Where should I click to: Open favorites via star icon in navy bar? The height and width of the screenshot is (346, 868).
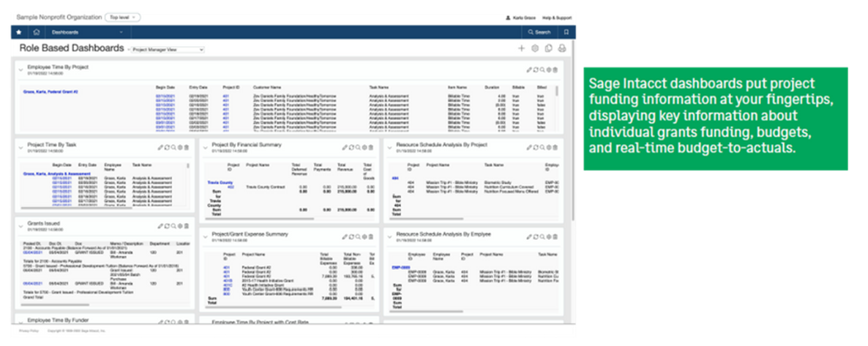click(19, 32)
